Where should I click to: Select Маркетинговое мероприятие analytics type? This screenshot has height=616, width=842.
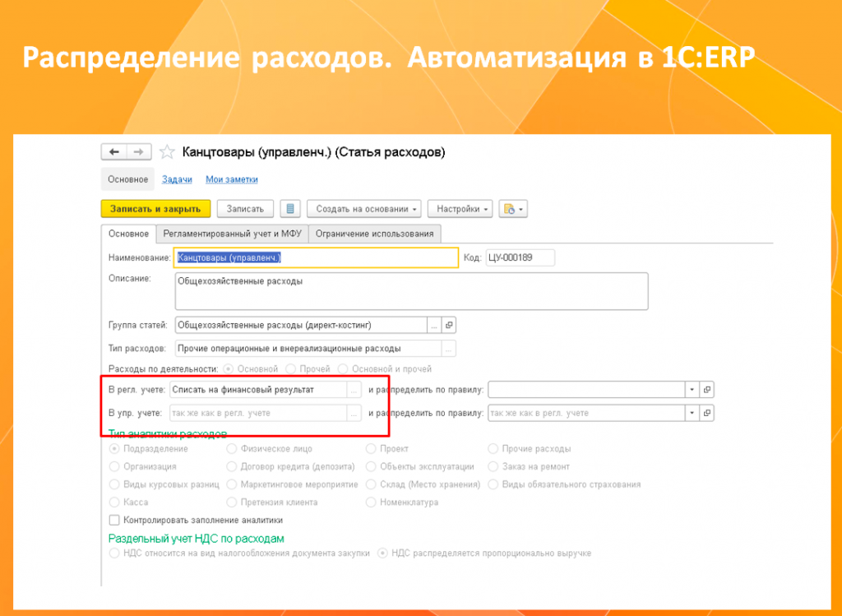pos(231,484)
